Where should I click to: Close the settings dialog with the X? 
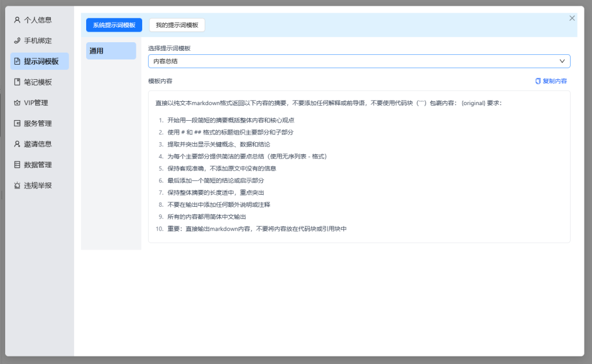pyautogui.click(x=572, y=18)
